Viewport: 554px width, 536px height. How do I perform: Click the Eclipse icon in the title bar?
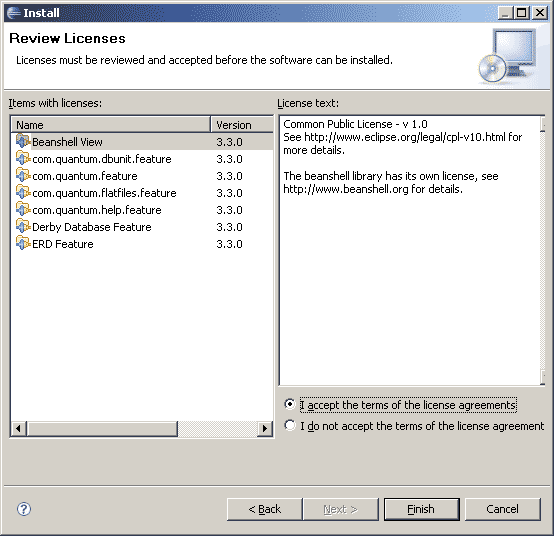[x=13, y=13]
